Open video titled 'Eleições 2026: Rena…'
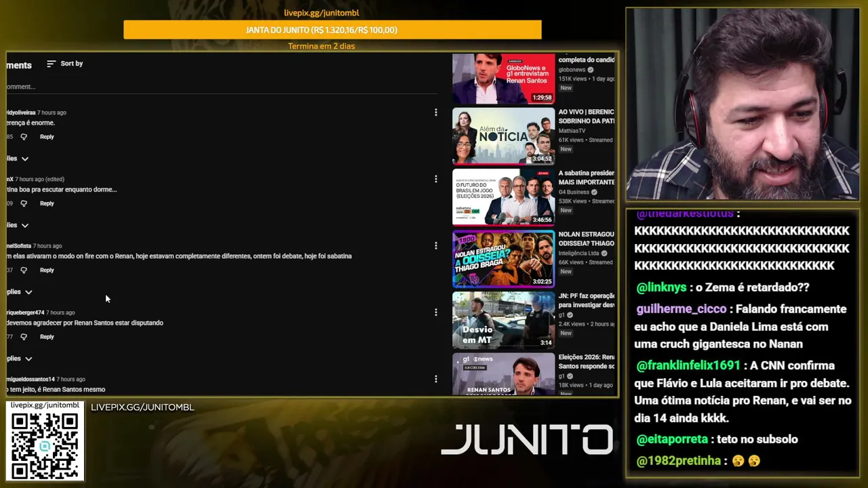The image size is (868, 488). [587, 362]
